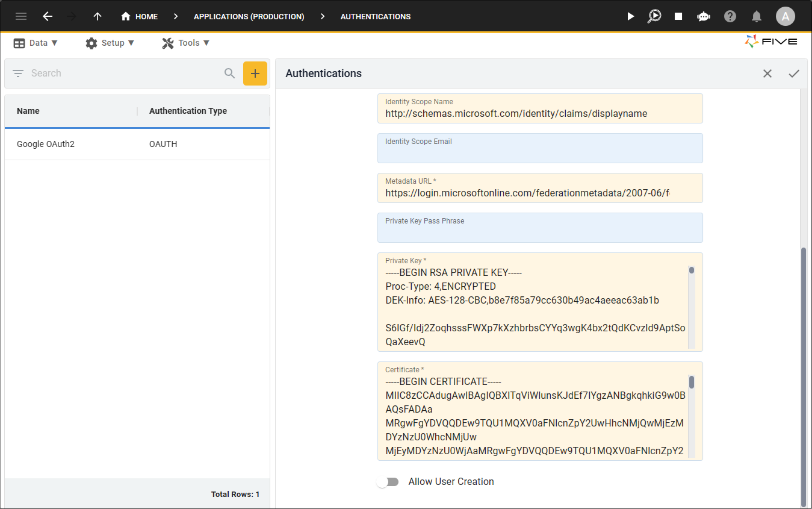Click the Identity Scope Name field
The height and width of the screenshot is (509, 812).
[540, 108]
